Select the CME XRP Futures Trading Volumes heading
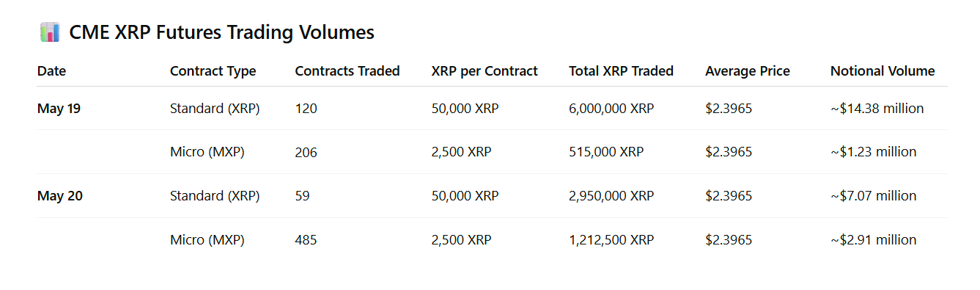This screenshot has width=980, height=290. (x=221, y=32)
